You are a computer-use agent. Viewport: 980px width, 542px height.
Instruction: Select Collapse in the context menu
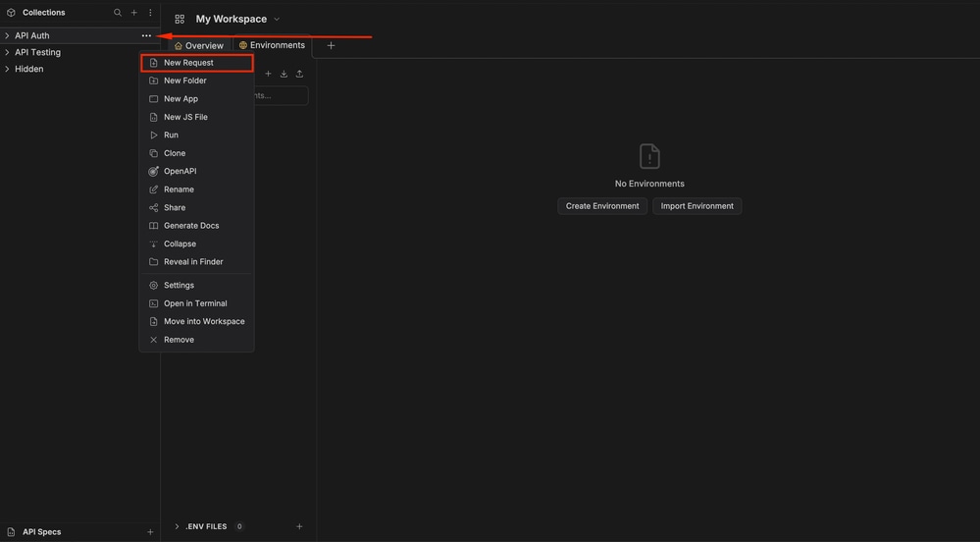[197, 244]
